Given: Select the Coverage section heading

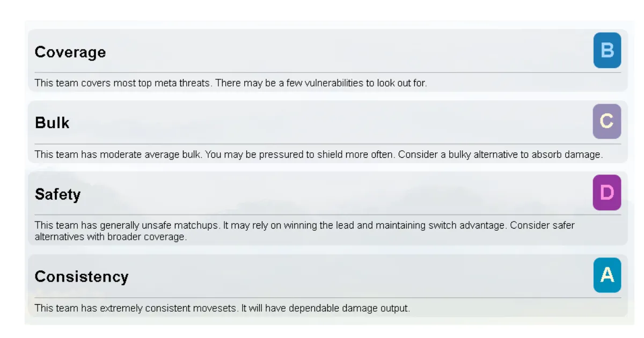Looking at the screenshot, I should (70, 52).
